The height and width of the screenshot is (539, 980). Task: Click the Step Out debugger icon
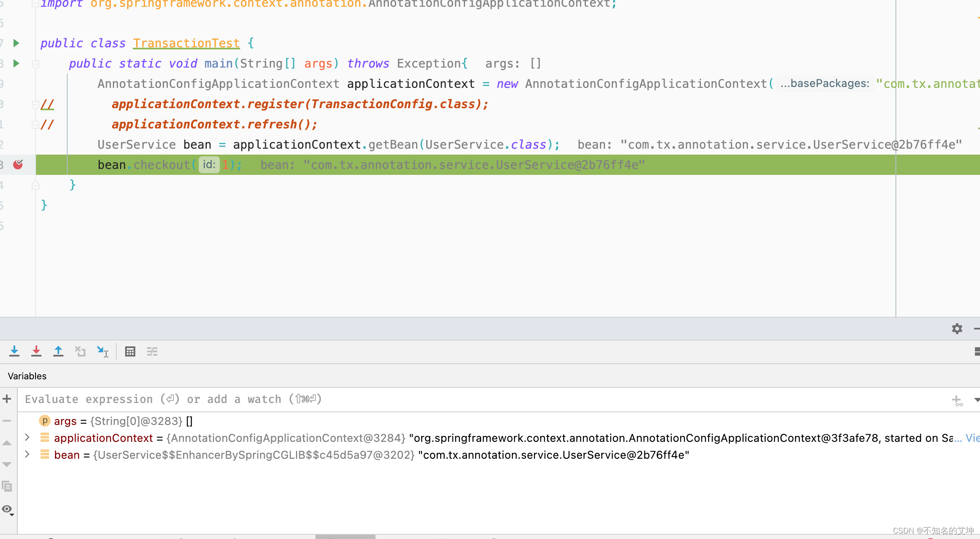click(x=58, y=351)
